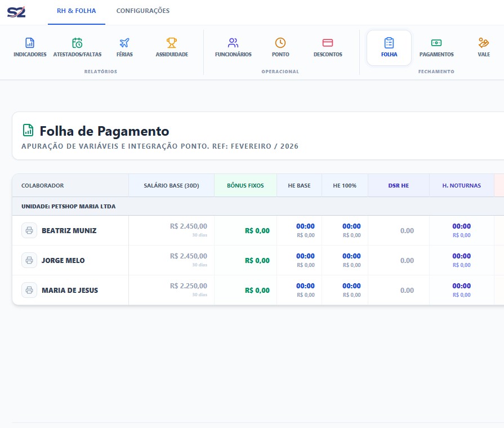Click Maria de Jesus bonus value
This screenshot has width=504, height=428.
click(257, 291)
